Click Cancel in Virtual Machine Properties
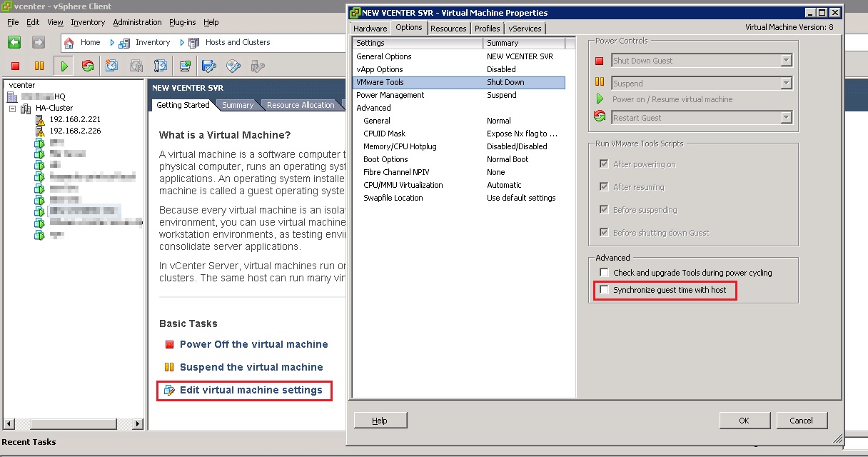Viewport: 868px width, 457px height. (x=802, y=421)
